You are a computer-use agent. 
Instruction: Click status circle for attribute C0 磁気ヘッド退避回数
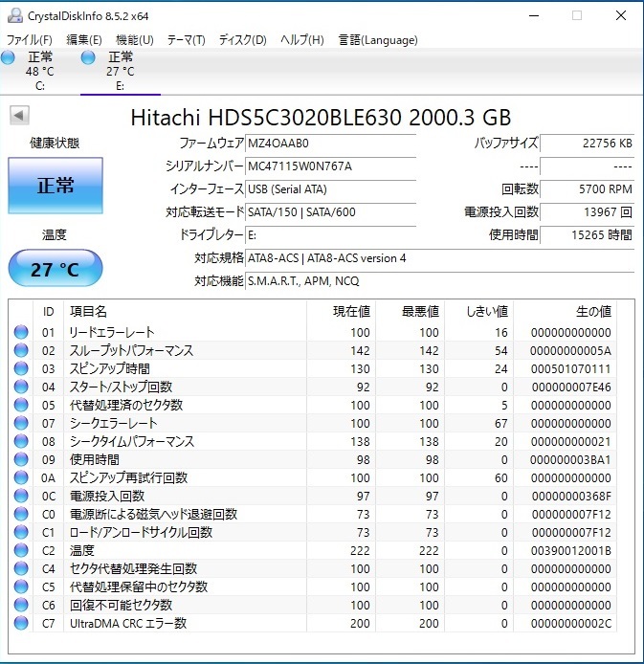click(21, 515)
